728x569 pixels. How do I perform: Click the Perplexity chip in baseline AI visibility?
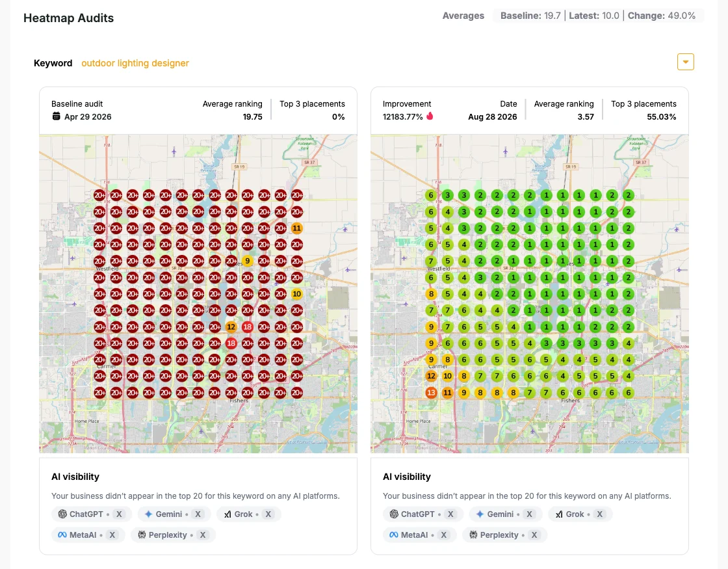173,535
